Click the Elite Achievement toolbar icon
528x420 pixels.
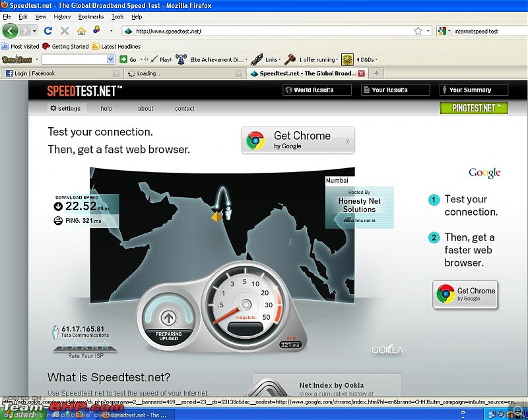(x=181, y=59)
